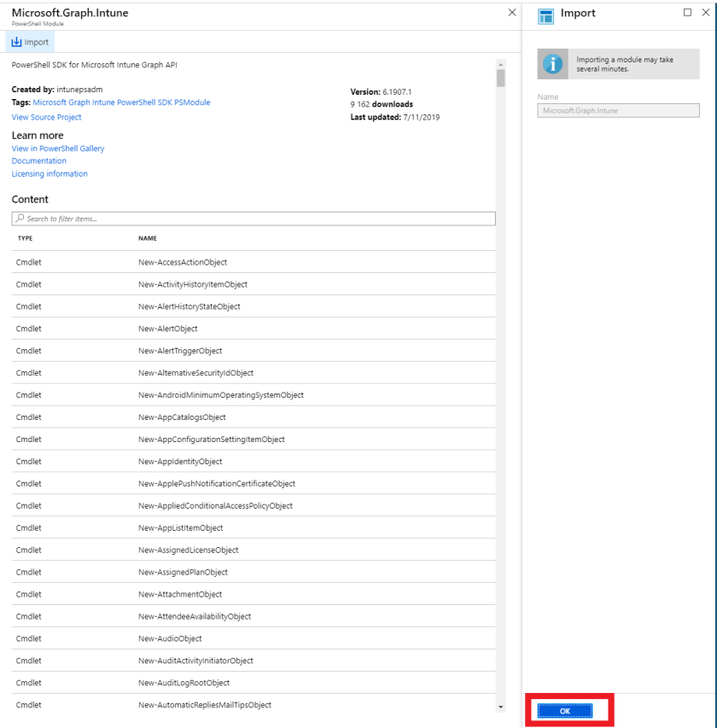Image resolution: width=717 pixels, height=728 pixels.
Task: Maximize the Import blade
Action: [x=687, y=13]
